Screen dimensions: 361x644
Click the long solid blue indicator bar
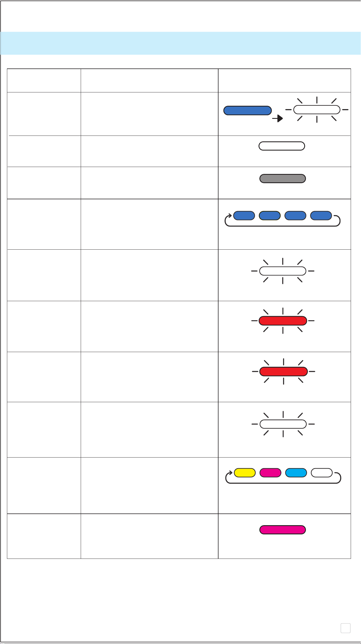[247, 110]
